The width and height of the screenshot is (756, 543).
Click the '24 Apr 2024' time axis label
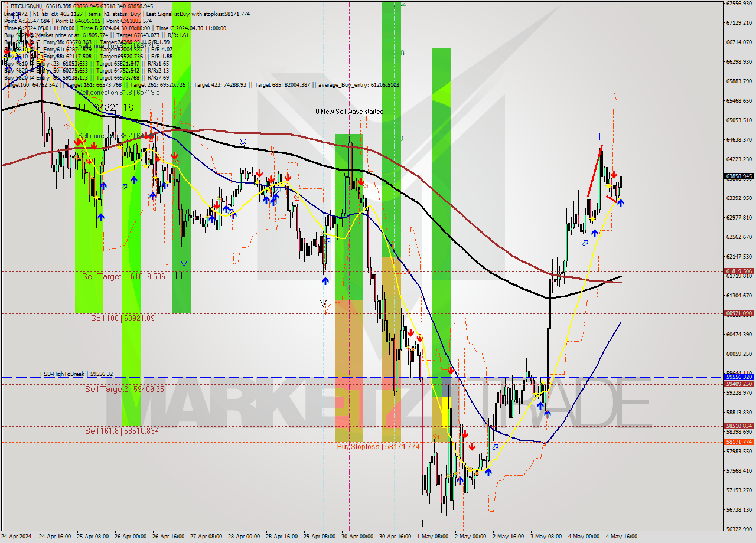pos(17,537)
